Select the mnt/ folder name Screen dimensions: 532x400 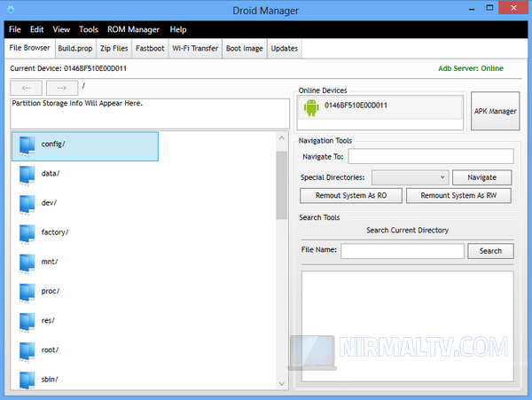coord(50,262)
